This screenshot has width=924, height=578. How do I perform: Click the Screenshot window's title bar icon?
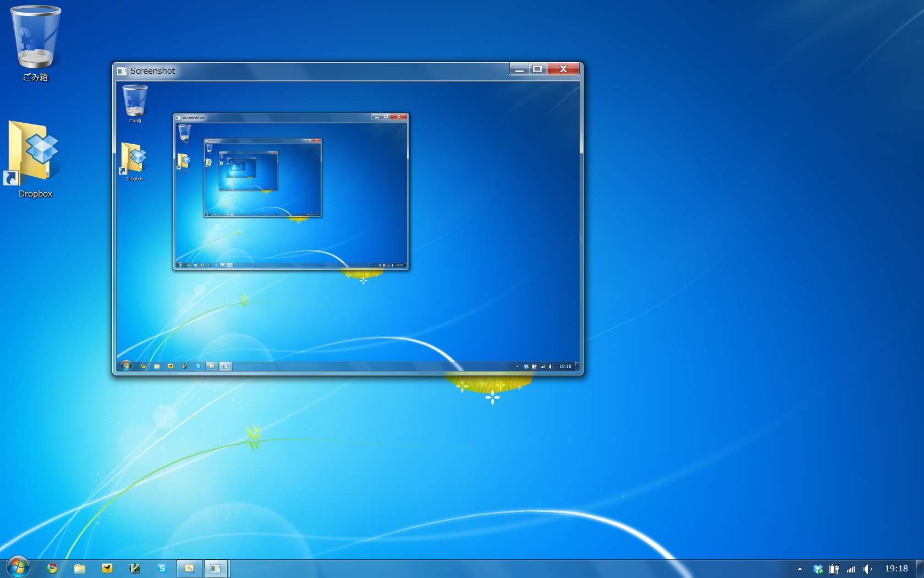[x=122, y=71]
